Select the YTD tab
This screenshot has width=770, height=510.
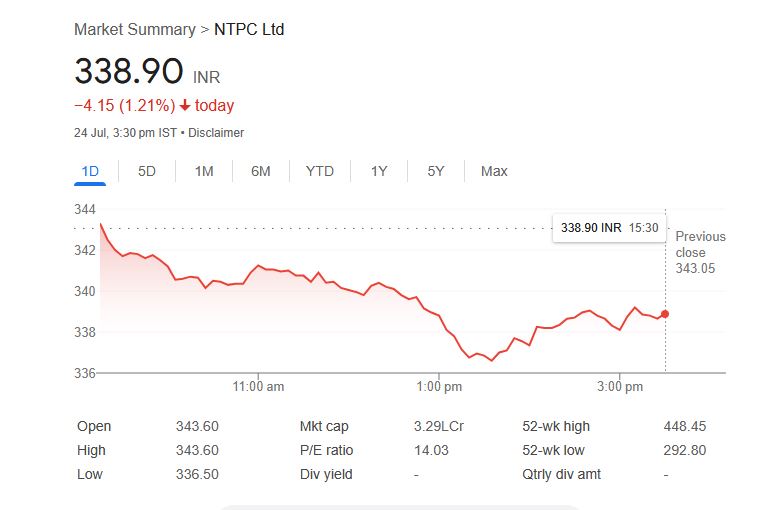[320, 171]
